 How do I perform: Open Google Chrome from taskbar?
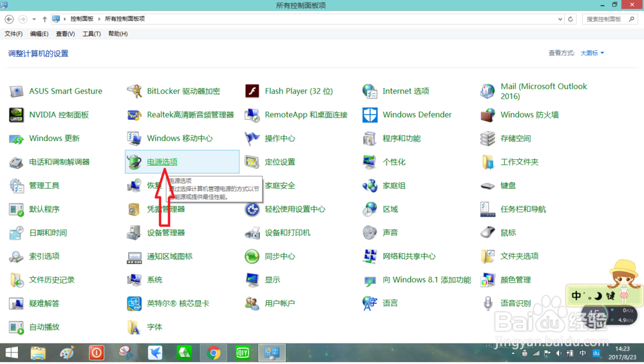pos(213,353)
